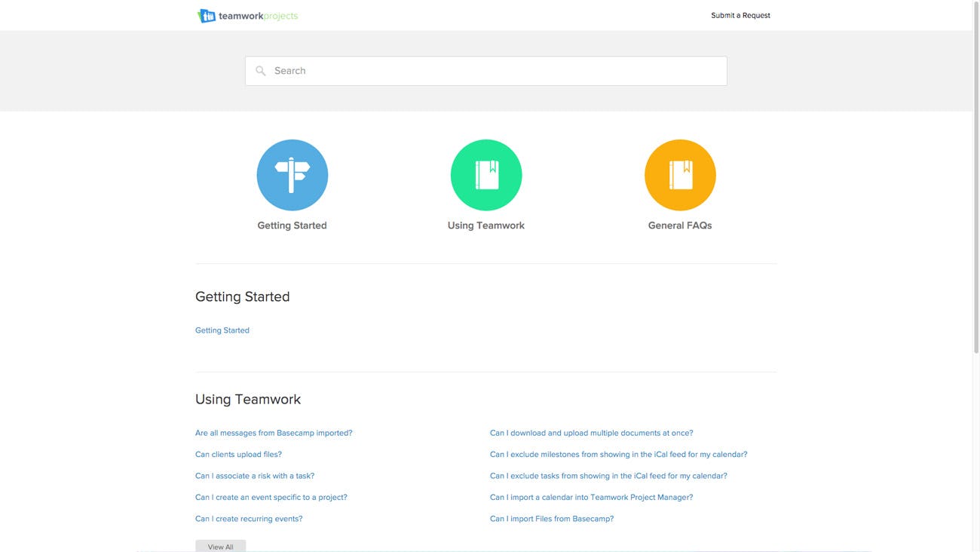Open the exclude milestones from iCal feed article
980x552 pixels.
click(619, 455)
